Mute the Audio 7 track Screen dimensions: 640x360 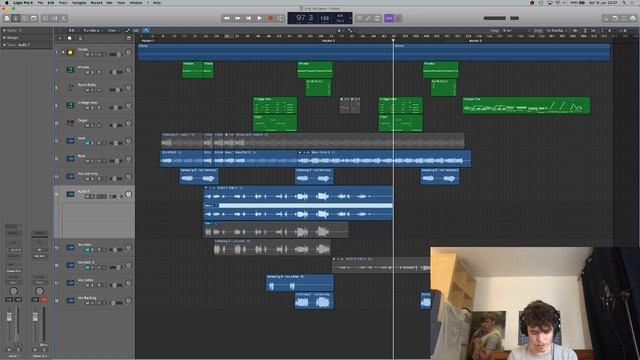[x=87, y=196]
